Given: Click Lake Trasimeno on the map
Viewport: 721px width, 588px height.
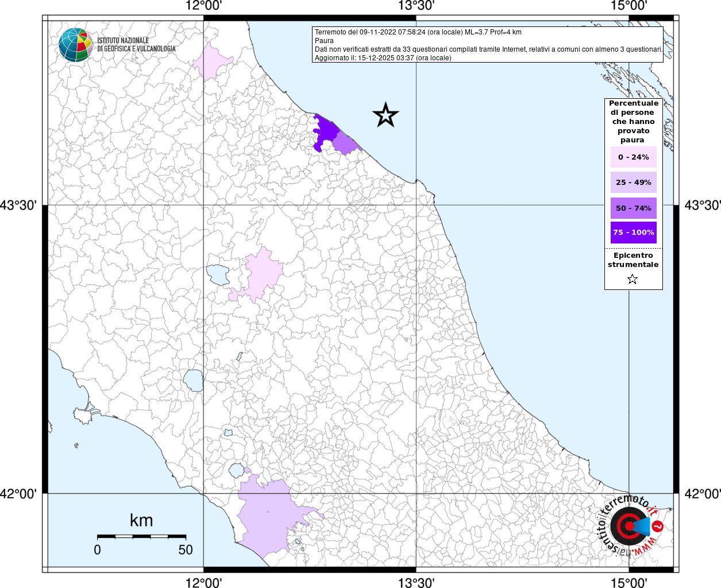Looking at the screenshot, I should [218, 275].
